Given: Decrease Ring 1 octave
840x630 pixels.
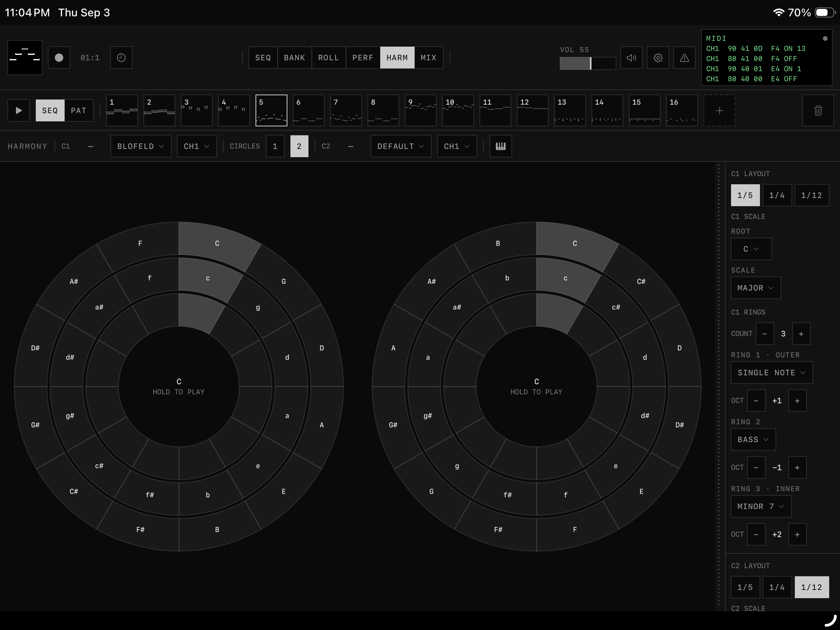Looking at the screenshot, I should [756, 401].
